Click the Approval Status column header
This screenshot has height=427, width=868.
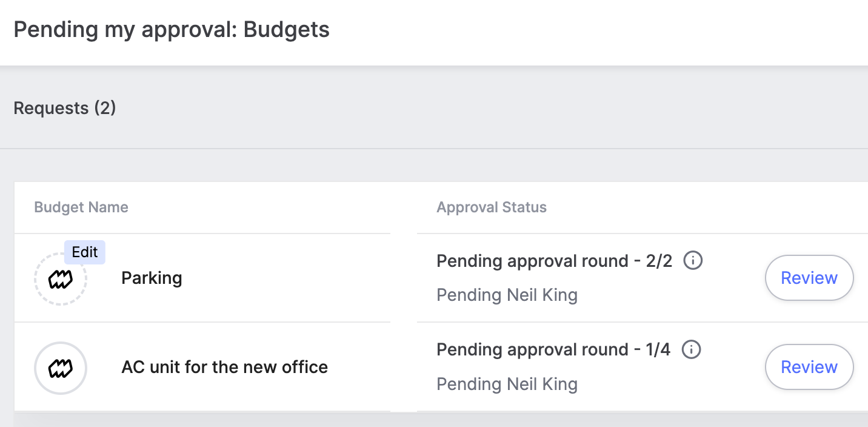(492, 207)
